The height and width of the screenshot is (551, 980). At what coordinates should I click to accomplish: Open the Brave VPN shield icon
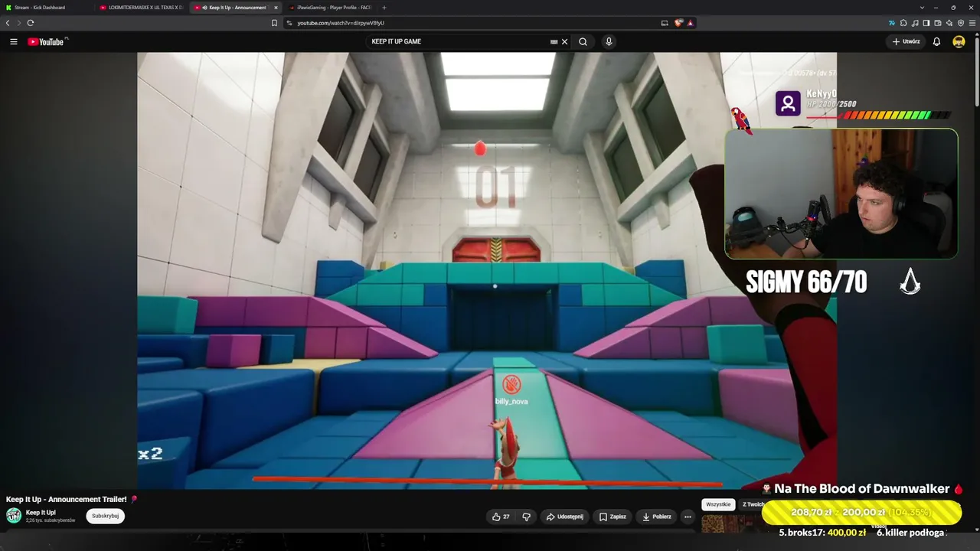pyautogui.click(x=961, y=23)
